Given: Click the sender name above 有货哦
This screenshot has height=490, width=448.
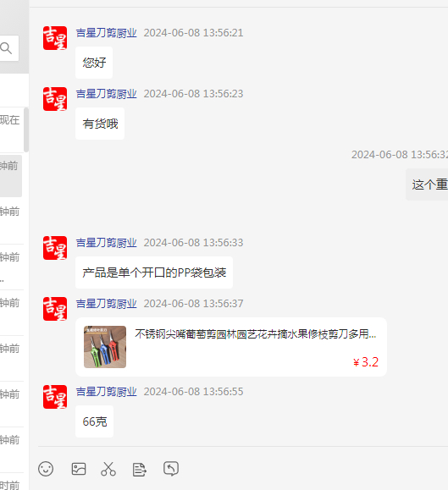Looking at the screenshot, I should tap(107, 94).
